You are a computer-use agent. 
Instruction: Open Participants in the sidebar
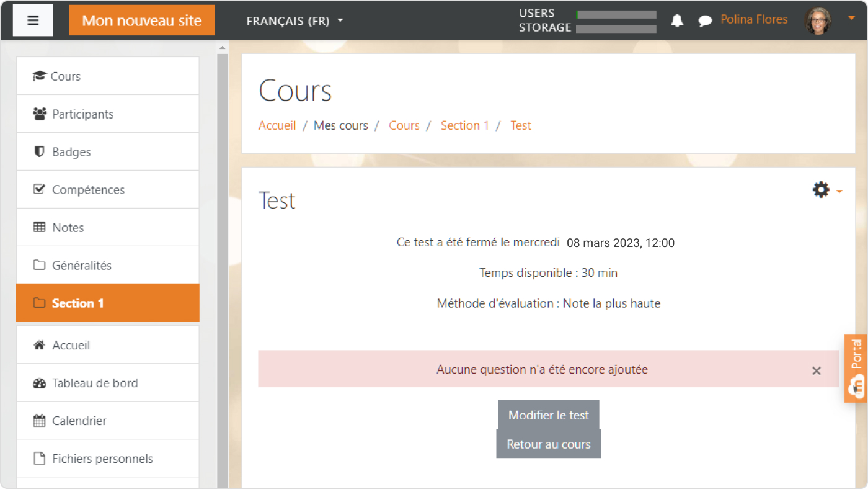tap(107, 114)
